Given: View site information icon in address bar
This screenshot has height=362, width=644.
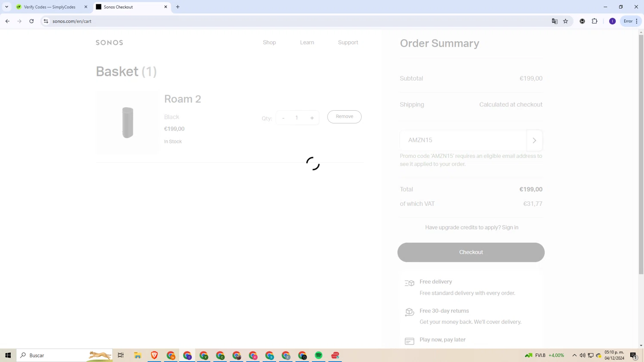Looking at the screenshot, I should (x=46, y=21).
